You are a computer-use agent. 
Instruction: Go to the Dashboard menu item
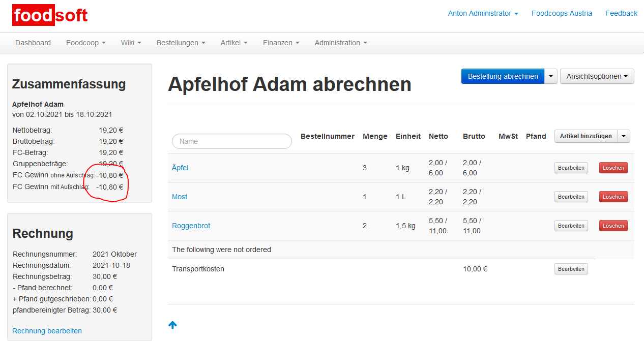pyautogui.click(x=33, y=43)
